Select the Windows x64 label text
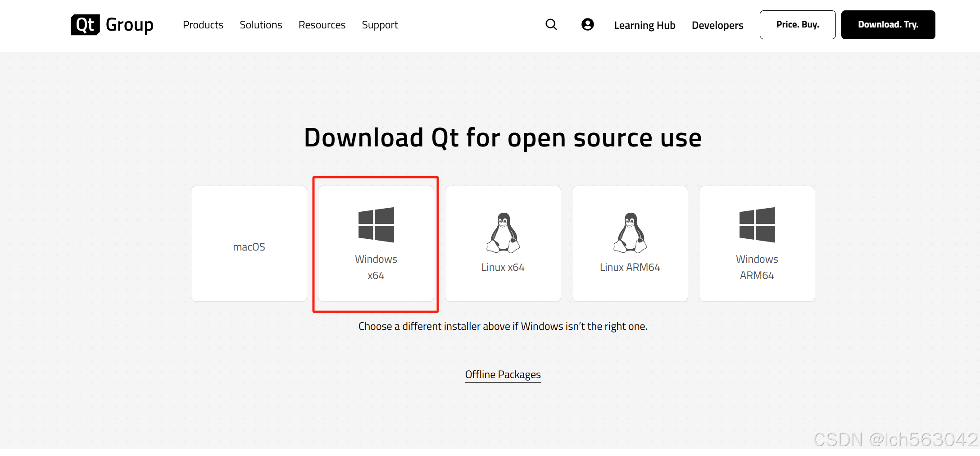This screenshot has height=456, width=980. (x=376, y=267)
